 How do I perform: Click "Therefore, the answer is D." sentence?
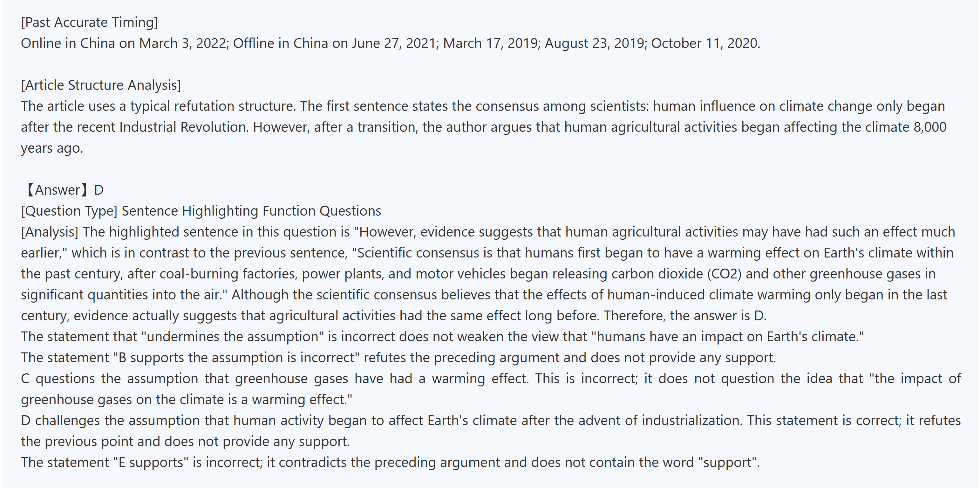pyautogui.click(x=685, y=316)
